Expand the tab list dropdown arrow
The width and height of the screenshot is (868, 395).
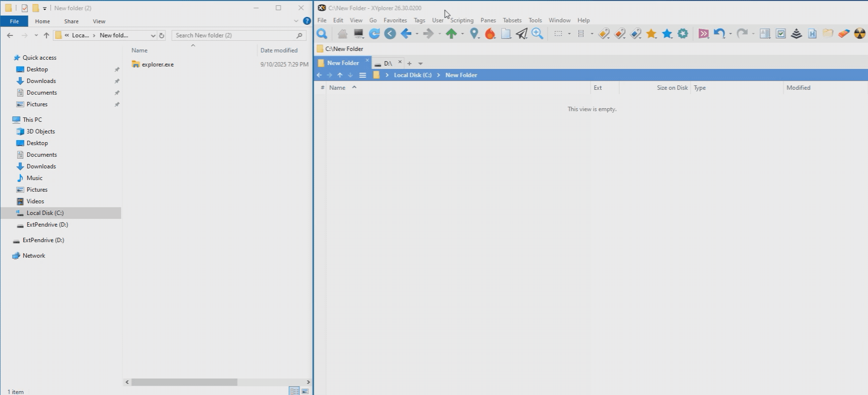[420, 64]
